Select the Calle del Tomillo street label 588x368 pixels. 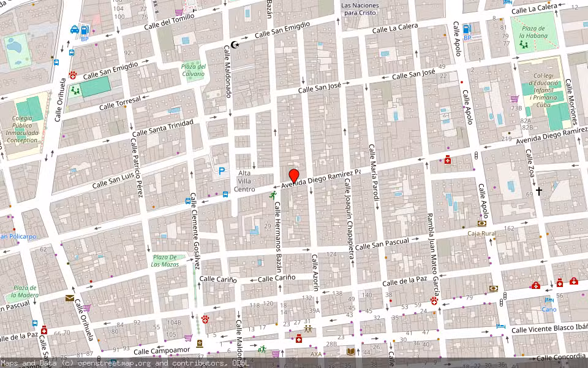[x=169, y=22]
